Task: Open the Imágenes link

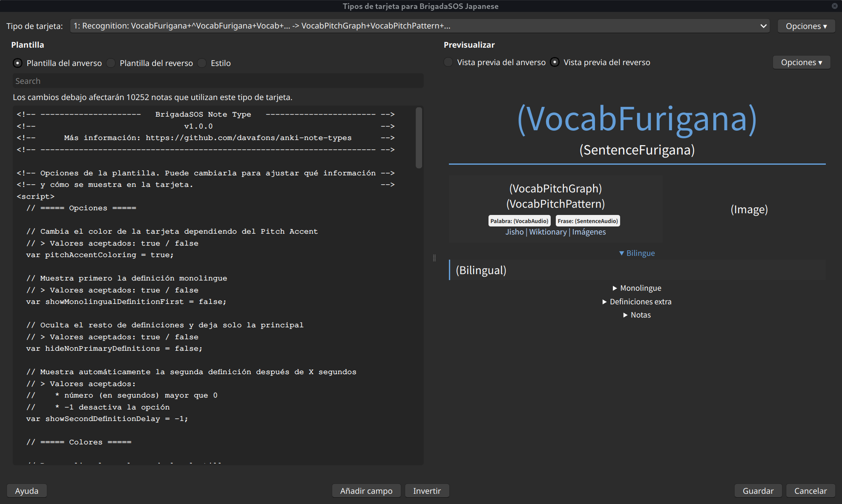Action: [589, 232]
